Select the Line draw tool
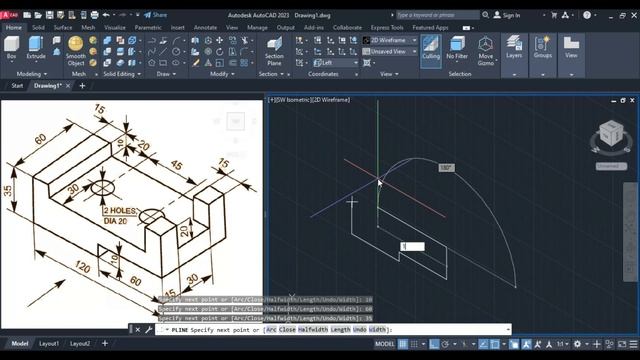640x360 pixels. point(163,52)
